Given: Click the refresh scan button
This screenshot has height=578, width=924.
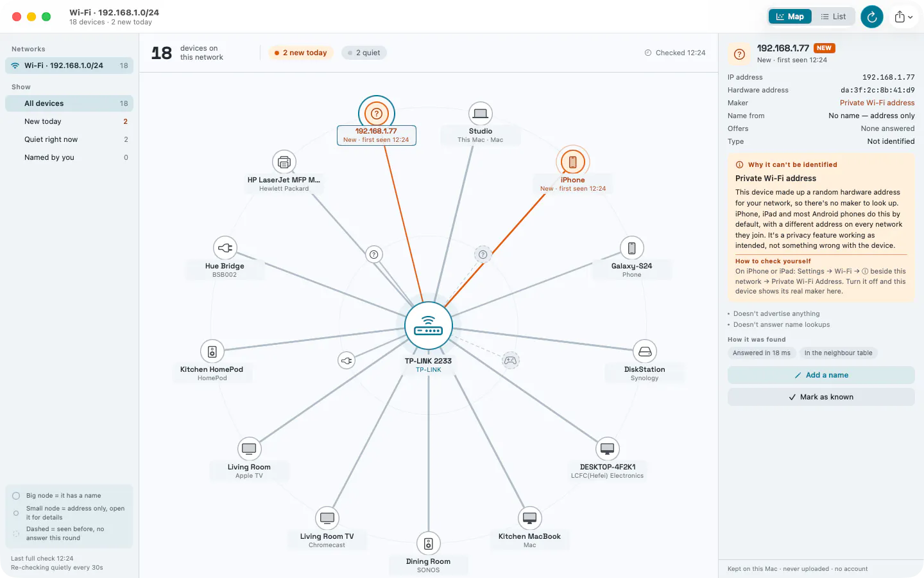Looking at the screenshot, I should click(x=872, y=17).
